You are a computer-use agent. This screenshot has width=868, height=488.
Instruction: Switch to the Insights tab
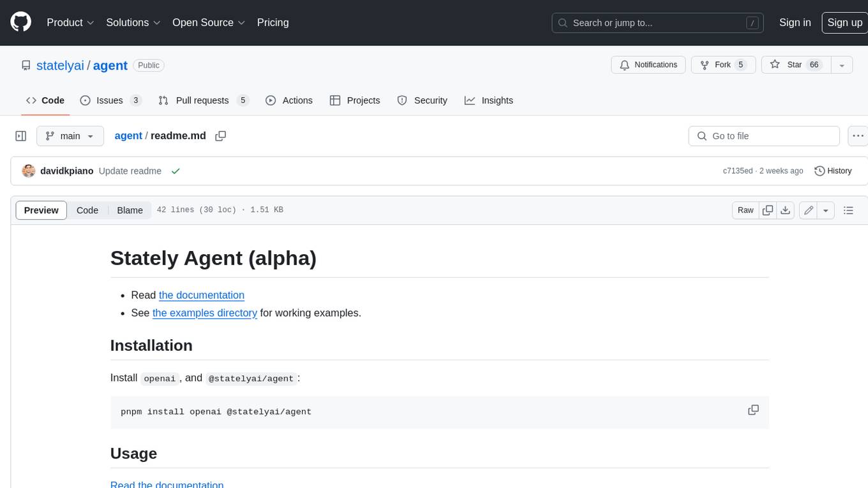click(x=489, y=100)
